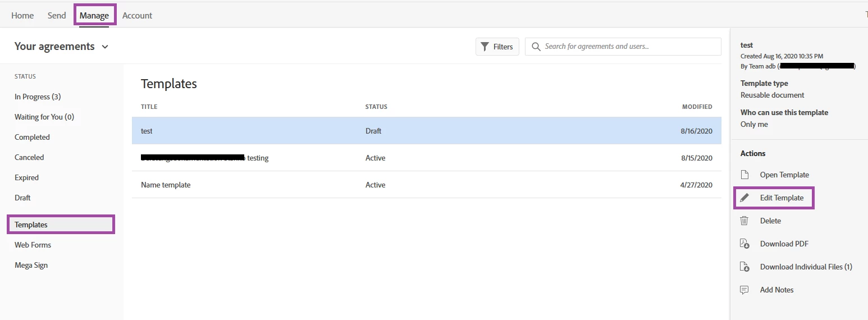Click the Draft status of test template

click(x=373, y=131)
